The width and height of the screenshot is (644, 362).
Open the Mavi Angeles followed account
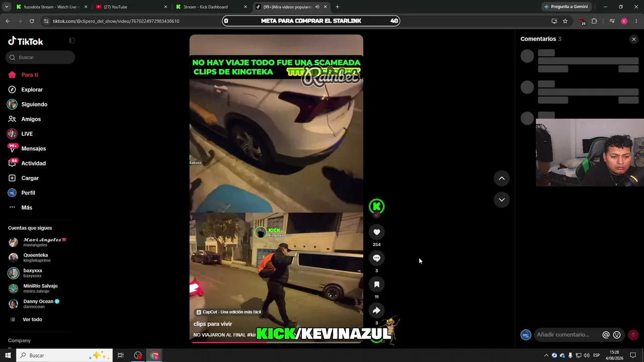pyautogui.click(x=38, y=242)
